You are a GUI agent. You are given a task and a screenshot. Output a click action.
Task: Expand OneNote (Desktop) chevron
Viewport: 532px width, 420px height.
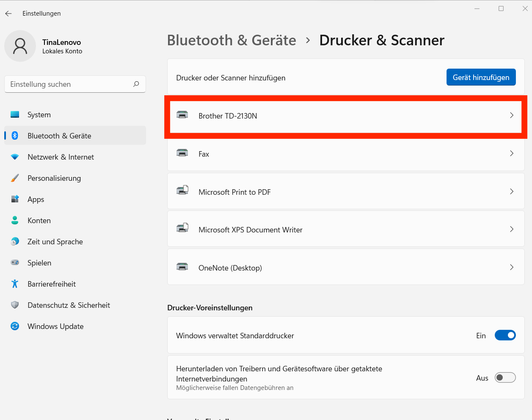[512, 267]
